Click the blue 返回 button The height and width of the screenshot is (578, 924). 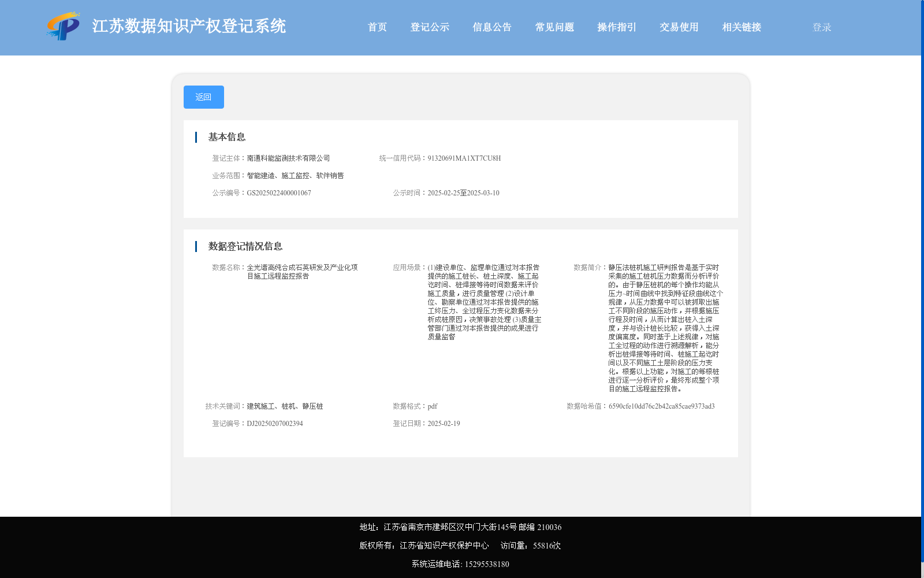pyautogui.click(x=204, y=97)
